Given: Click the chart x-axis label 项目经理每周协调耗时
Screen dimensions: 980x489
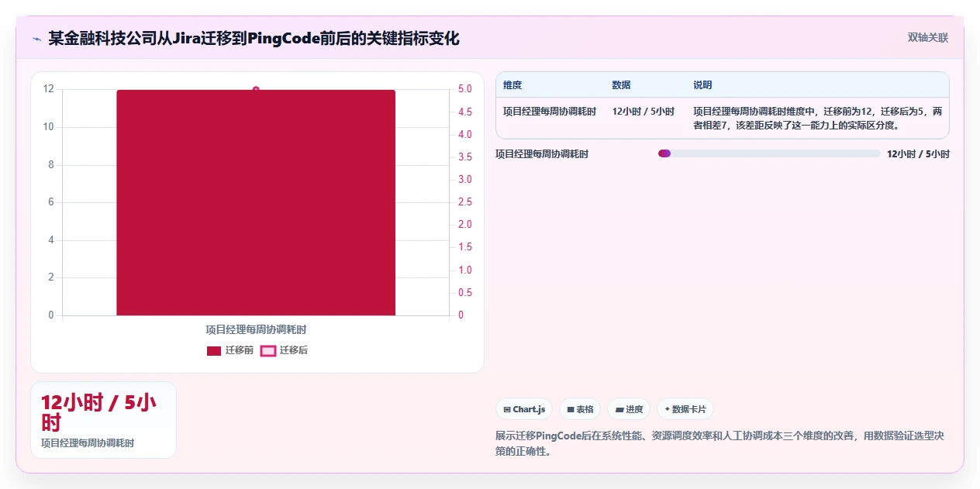Looking at the screenshot, I should point(256,329).
